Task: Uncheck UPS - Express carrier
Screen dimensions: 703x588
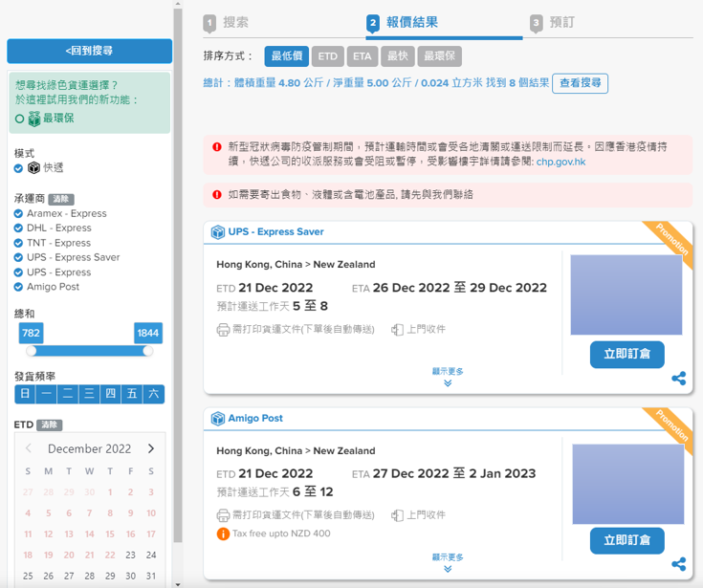Action: click(18, 272)
